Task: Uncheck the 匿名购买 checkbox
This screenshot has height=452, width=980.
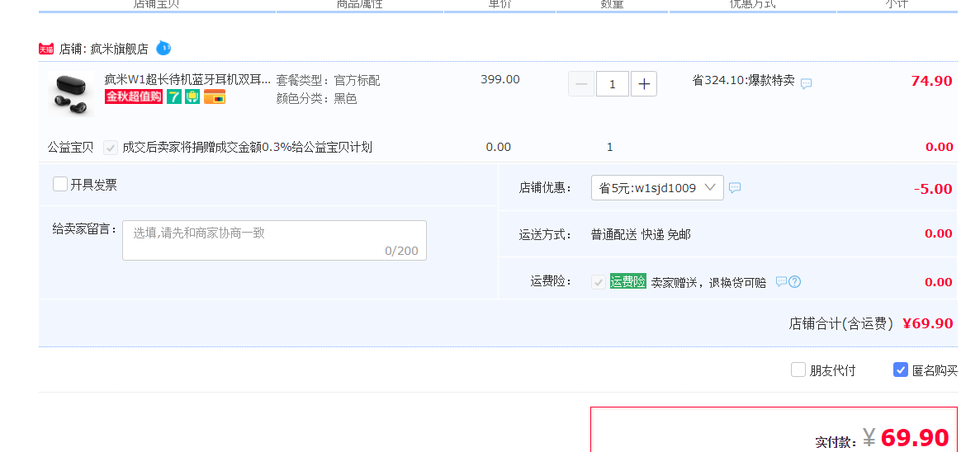Action: [901, 370]
